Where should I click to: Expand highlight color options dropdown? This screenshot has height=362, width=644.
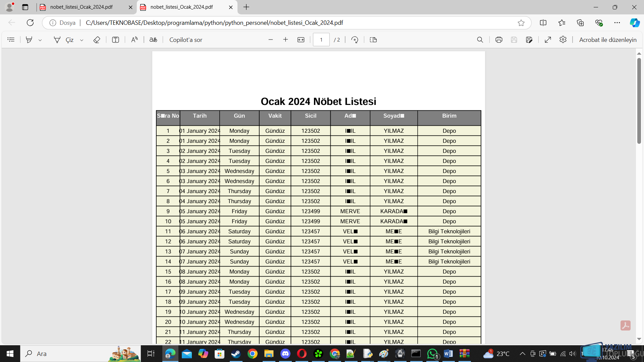coord(40,40)
